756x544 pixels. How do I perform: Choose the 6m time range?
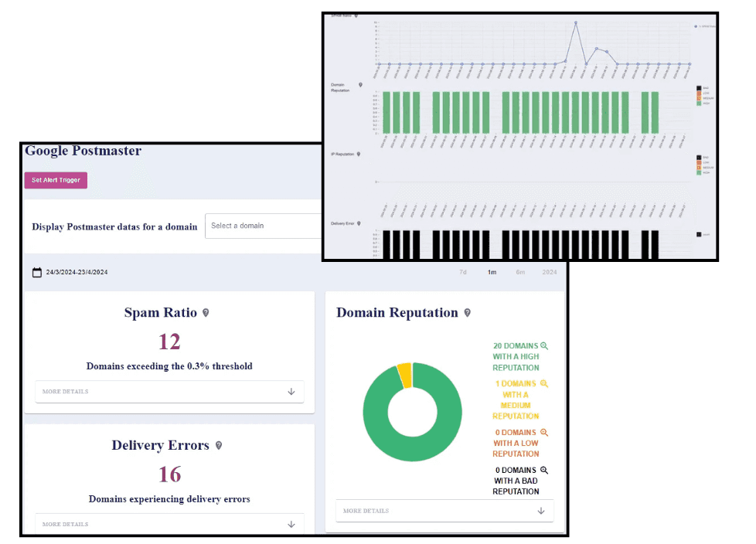pos(520,272)
